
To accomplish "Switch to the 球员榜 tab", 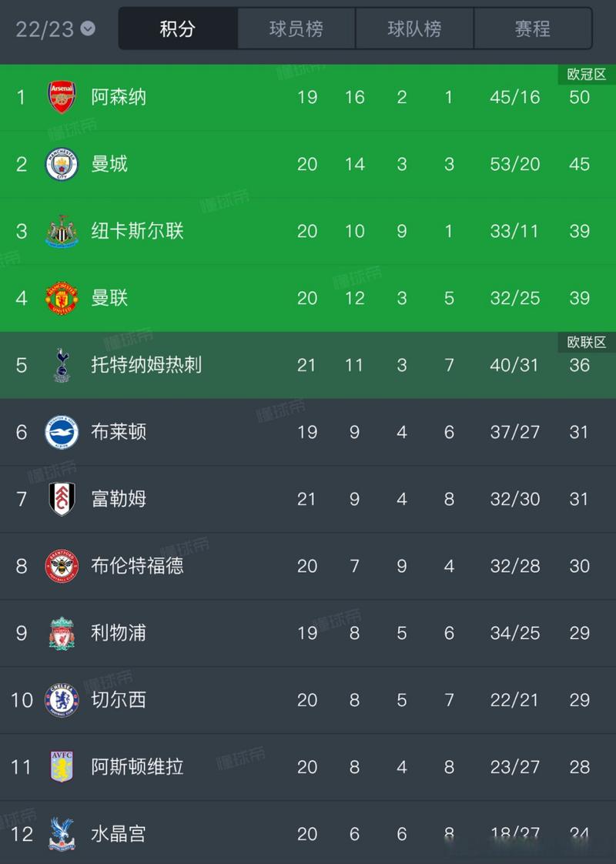I will (296, 28).
